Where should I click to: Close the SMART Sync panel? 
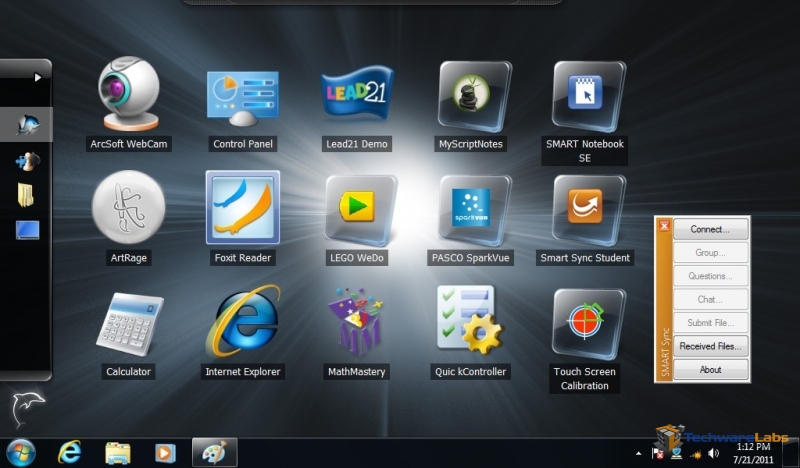click(664, 226)
